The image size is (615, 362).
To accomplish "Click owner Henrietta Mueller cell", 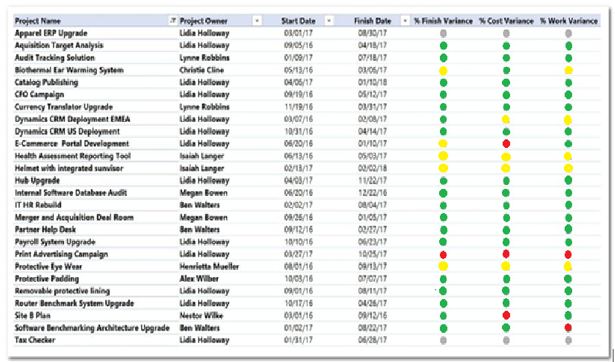I will coord(209,267).
